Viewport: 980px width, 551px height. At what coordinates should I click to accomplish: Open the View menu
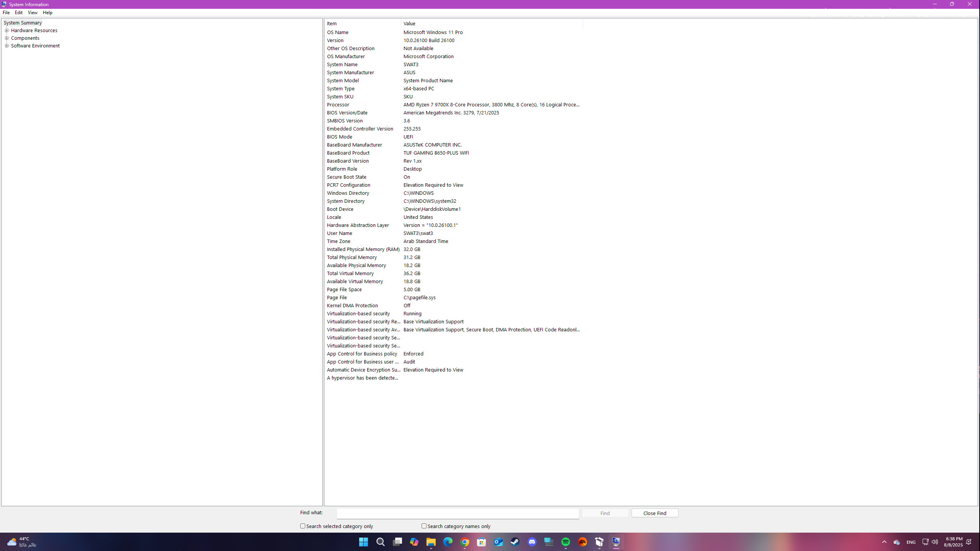[x=33, y=13]
